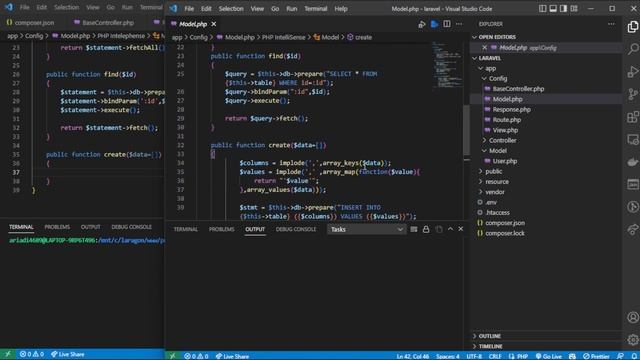640x360 pixels.
Task: Open Response.php in Explorer
Action: [x=511, y=109]
